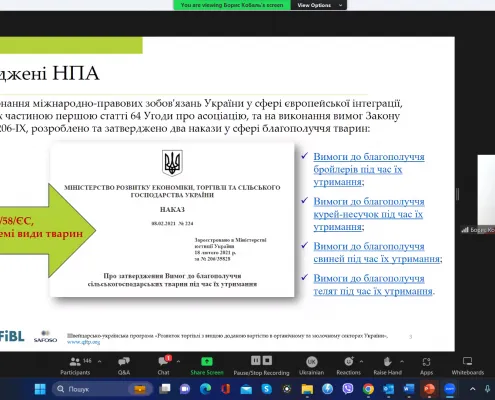
Task: Open the Q&A panel
Action: coord(124,366)
